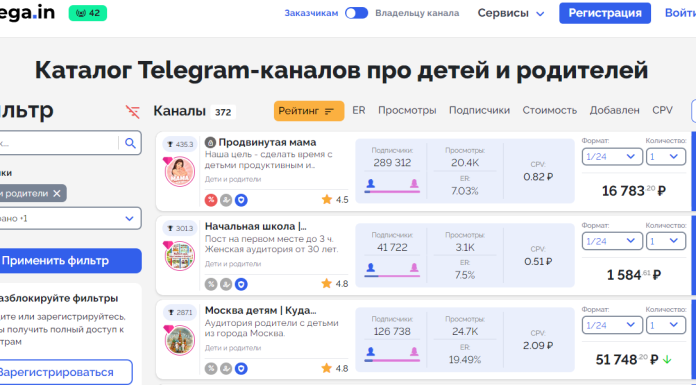Click Начальная школа channel avatar

point(180,256)
